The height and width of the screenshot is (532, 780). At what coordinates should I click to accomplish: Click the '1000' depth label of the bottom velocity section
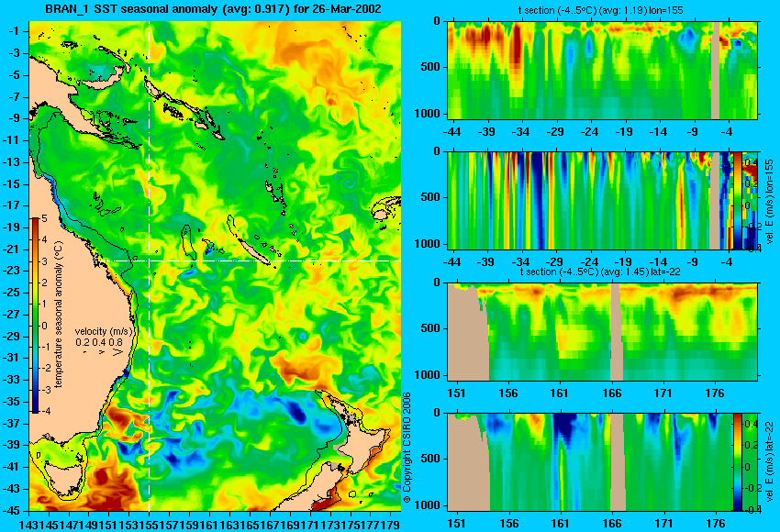[429, 505]
